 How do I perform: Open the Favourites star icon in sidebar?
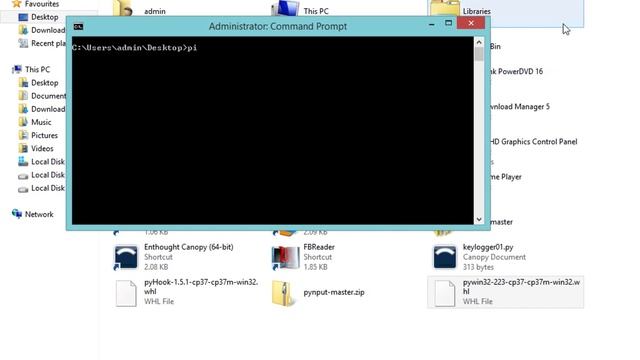(x=17, y=4)
